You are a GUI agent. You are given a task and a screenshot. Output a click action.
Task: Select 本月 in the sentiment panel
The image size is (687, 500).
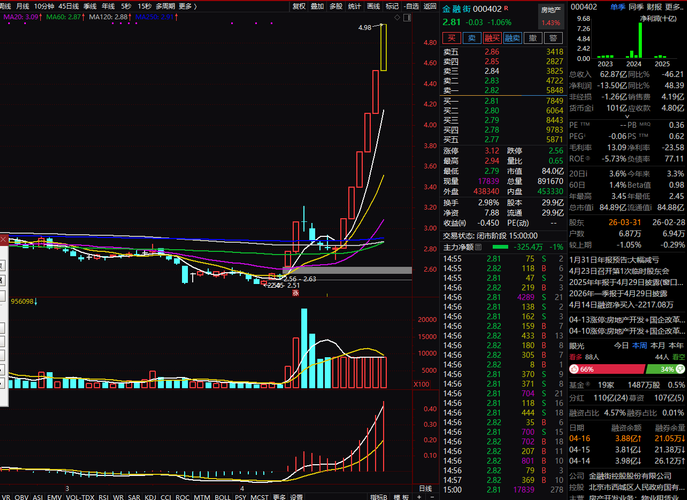coord(658,346)
